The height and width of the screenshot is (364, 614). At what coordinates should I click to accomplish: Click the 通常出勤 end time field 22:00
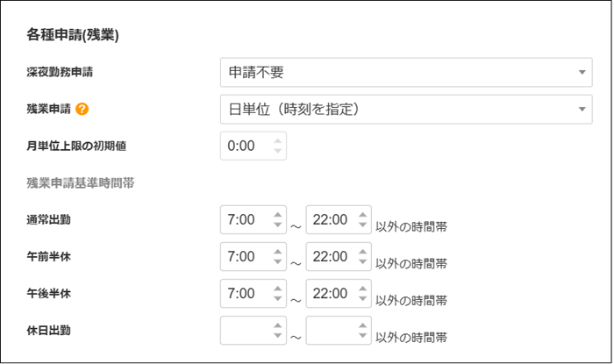[x=339, y=219]
